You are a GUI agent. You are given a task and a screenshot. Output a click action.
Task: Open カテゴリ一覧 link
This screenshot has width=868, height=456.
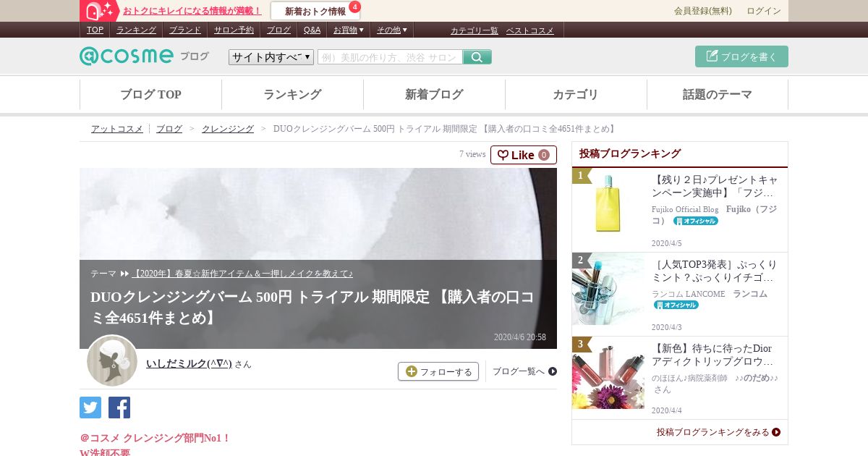(475, 30)
